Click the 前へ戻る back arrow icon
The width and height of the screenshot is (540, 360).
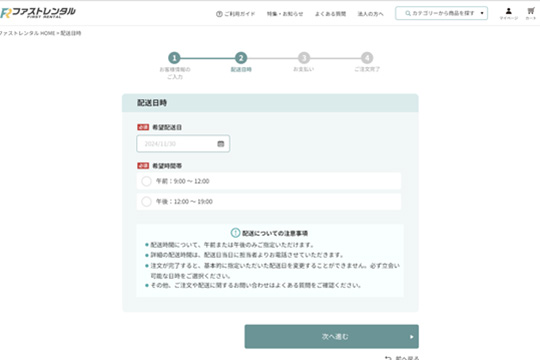click(388, 358)
